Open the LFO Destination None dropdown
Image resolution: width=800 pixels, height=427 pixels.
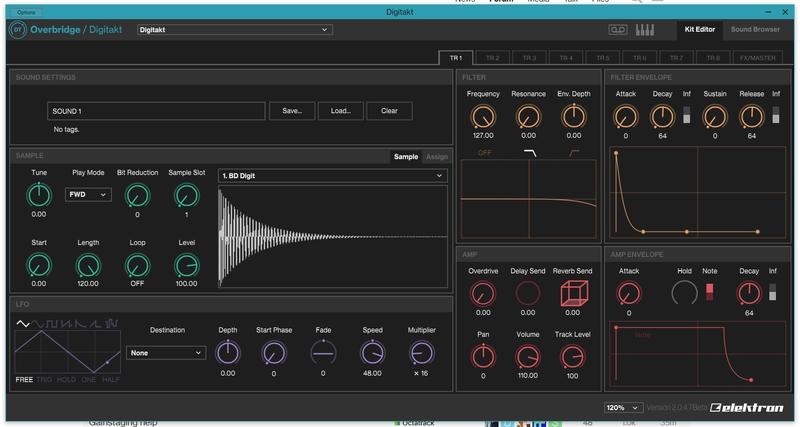[x=166, y=353]
